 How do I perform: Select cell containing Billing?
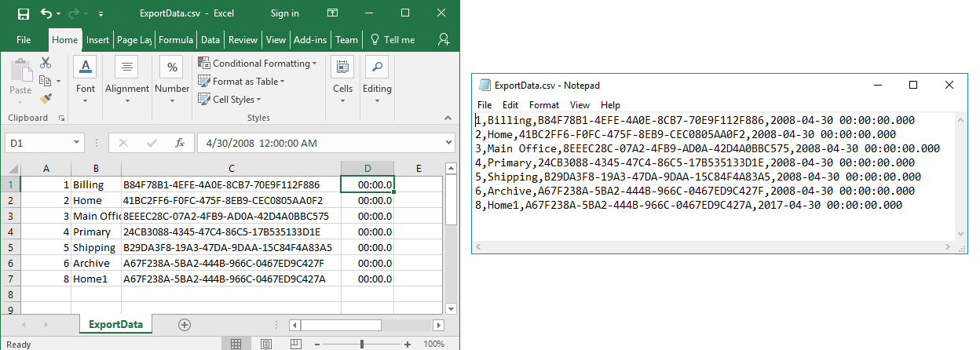(x=96, y=184)
